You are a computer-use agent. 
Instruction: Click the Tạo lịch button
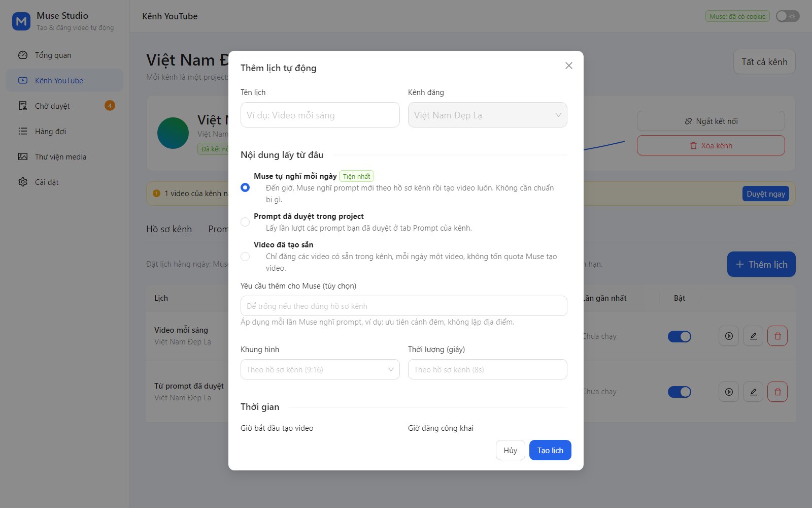tap(550, 450)
